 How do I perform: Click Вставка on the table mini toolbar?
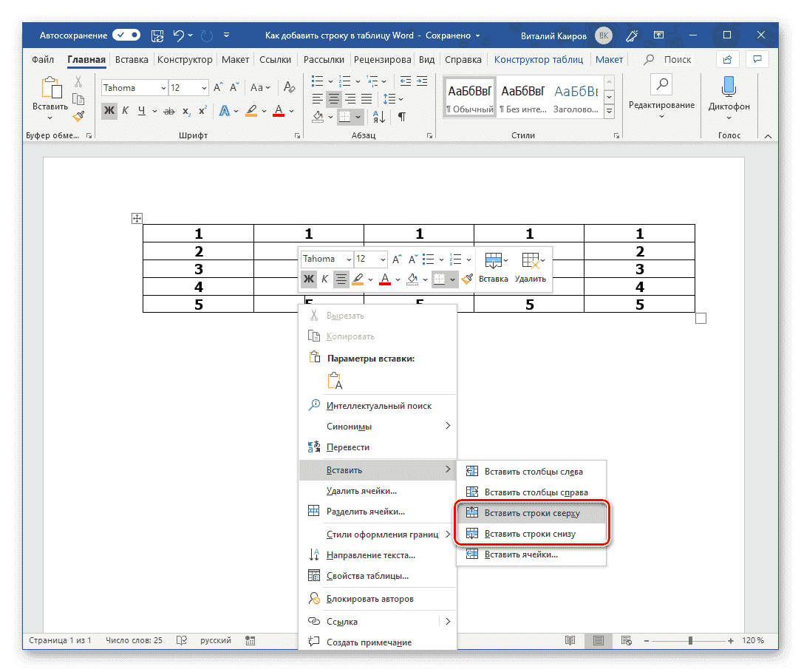coord(494,269)
